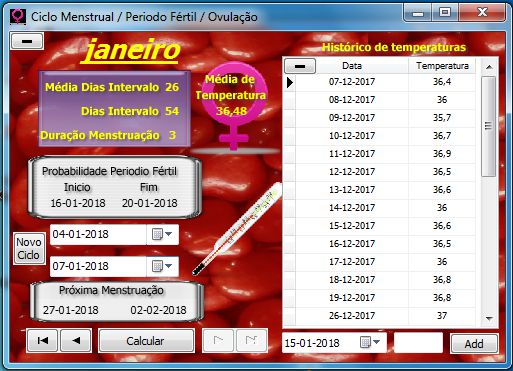Collapse the left panel with the minus button
Image resolution: width=513 pixels, height=371 pixels.
pyautogui.click(x=27, y=41)
